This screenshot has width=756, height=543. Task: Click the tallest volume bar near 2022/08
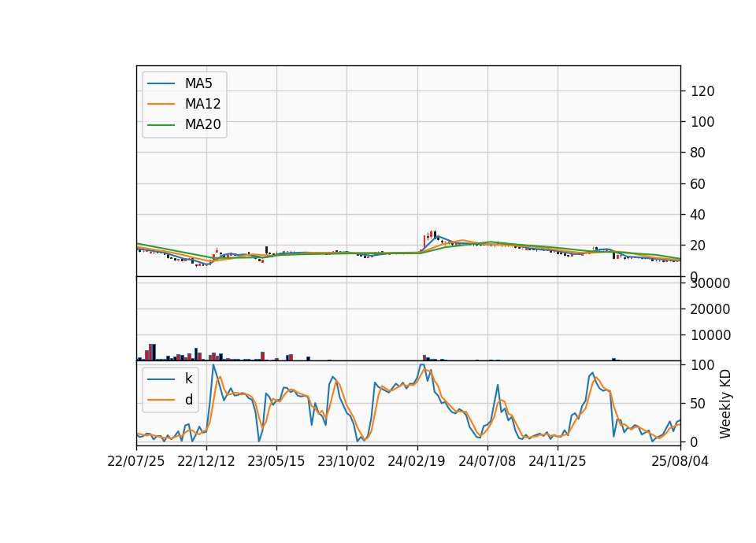[152, 353]
